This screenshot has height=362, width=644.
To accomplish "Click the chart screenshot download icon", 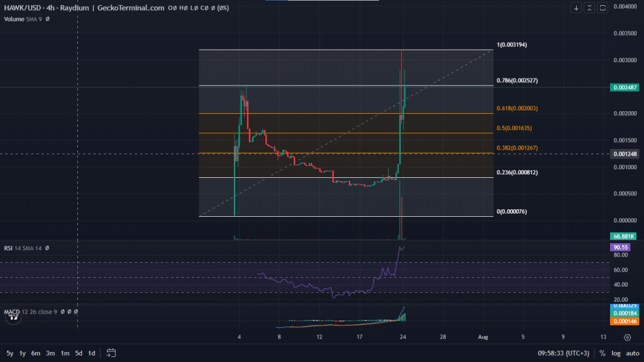I will point(575,8).
